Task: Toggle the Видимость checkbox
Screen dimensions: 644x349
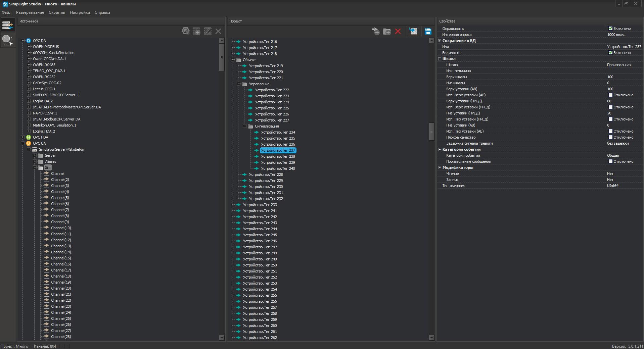Action: tap(610, 53)
